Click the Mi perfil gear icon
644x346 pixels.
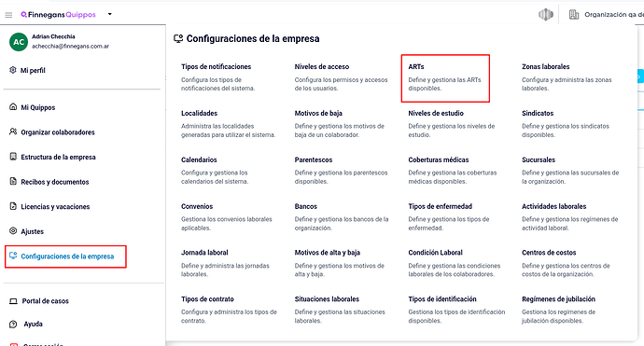click(13, 70)
